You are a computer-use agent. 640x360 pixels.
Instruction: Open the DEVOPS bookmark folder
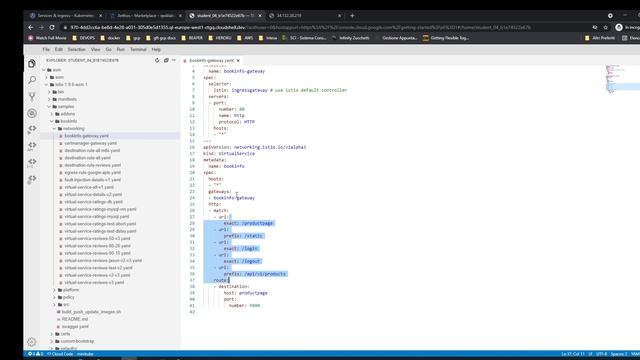point(84,38)
